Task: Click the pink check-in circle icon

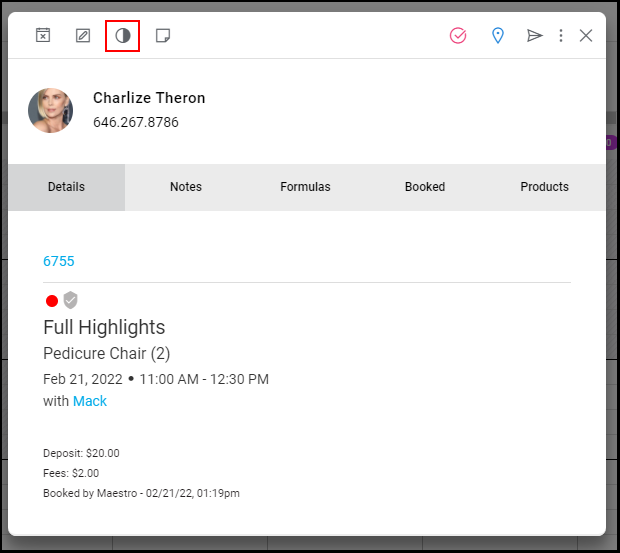Action: coord(458,36)
